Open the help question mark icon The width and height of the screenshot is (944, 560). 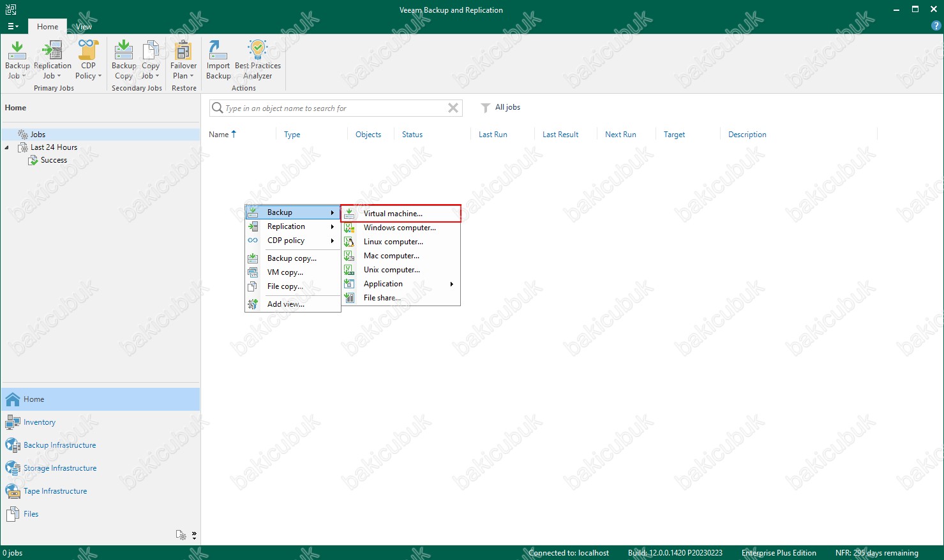click(x=936, y=26)
